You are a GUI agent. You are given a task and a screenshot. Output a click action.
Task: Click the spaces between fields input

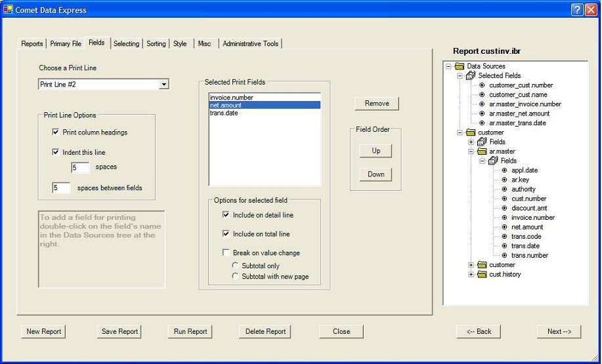(62, 188)
